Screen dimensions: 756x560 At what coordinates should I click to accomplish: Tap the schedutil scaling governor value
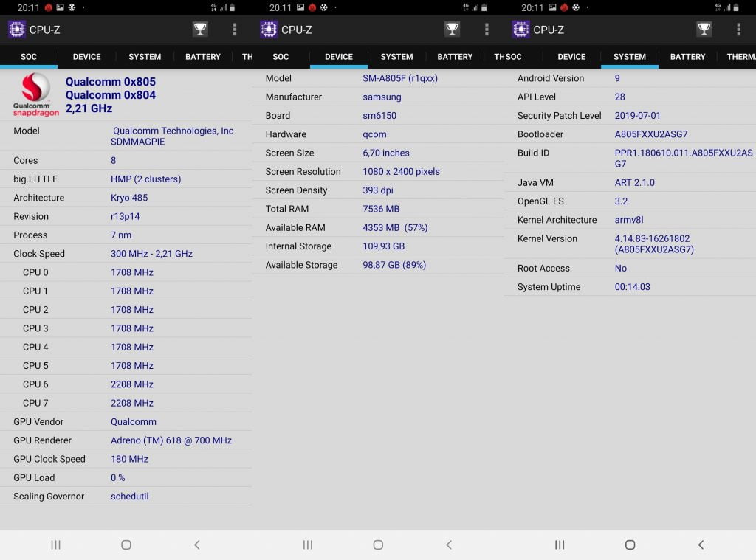[130, 497]
